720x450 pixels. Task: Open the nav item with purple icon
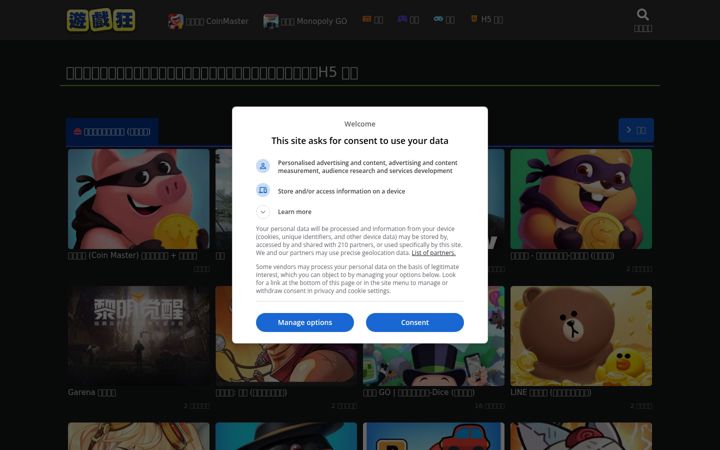408,19
